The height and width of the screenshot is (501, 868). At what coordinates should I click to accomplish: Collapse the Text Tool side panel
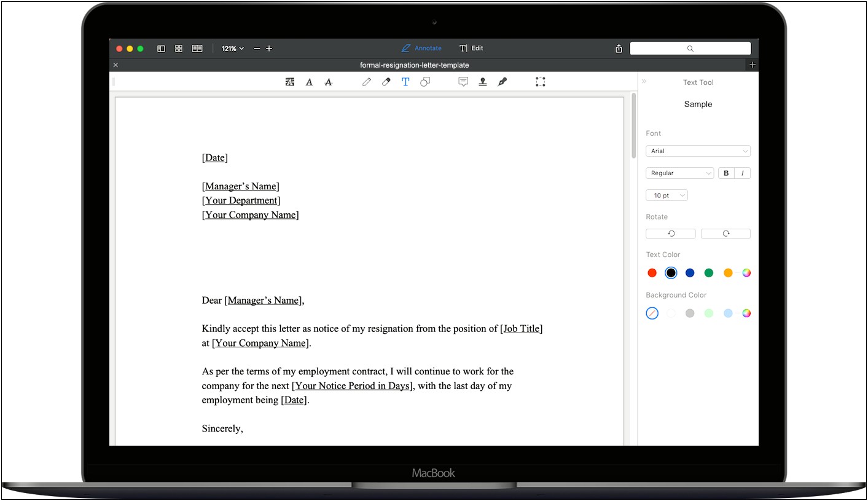[x=644, y=81]
